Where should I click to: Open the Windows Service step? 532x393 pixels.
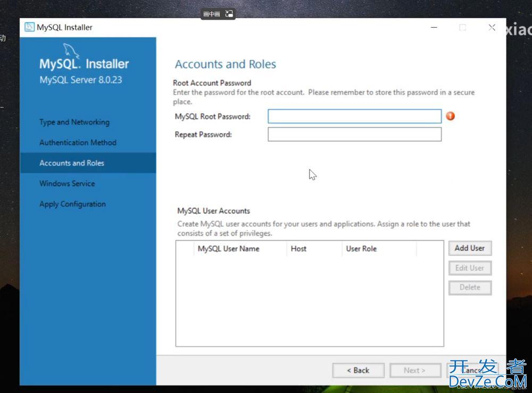[x=67, y=183]
